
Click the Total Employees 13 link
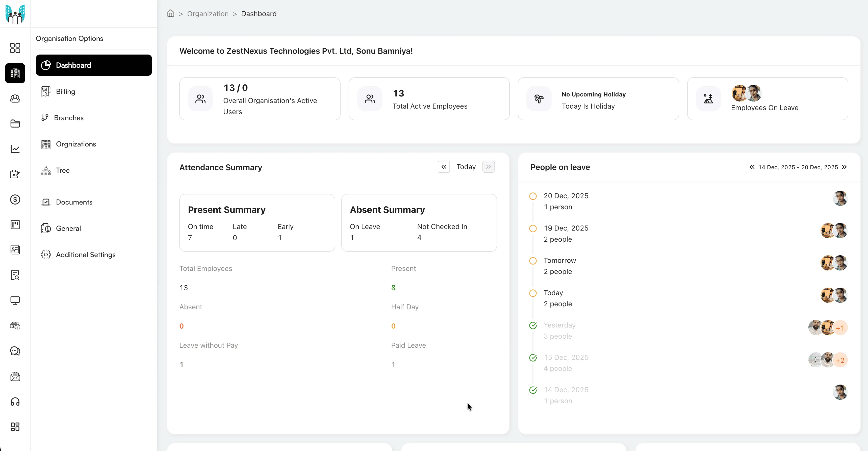[184, 288]
